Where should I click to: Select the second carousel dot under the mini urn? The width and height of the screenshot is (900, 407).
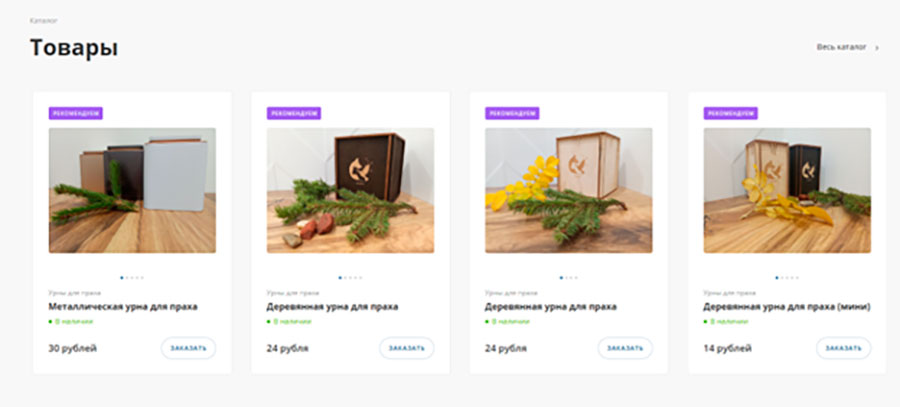coord(782,278)
